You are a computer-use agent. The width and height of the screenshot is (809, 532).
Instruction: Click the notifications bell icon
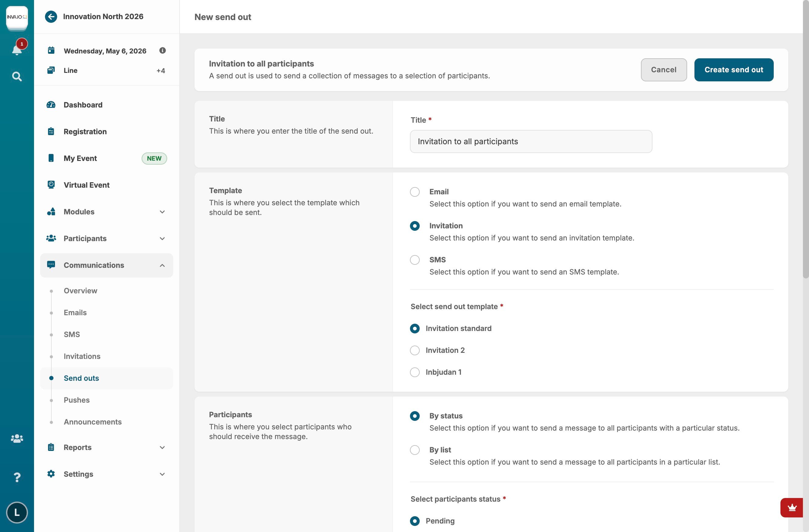point(17,50)
